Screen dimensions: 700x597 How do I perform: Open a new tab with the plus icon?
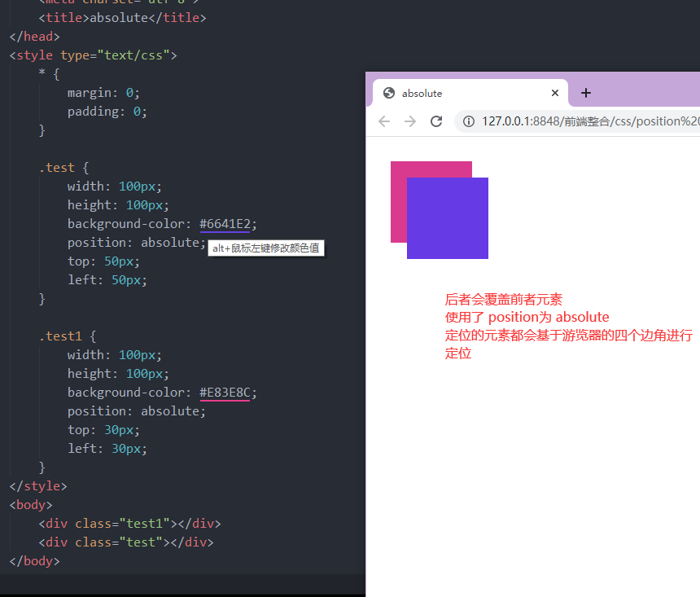tap(585, 93)
